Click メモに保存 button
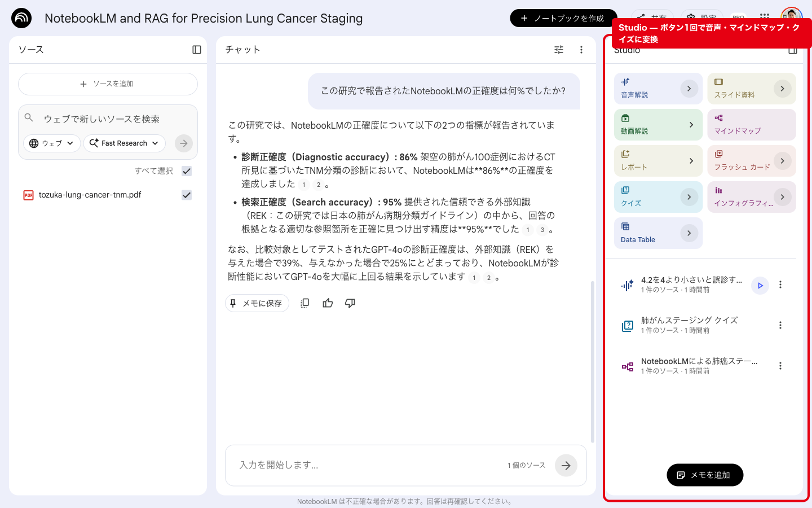 click(257, 303)
